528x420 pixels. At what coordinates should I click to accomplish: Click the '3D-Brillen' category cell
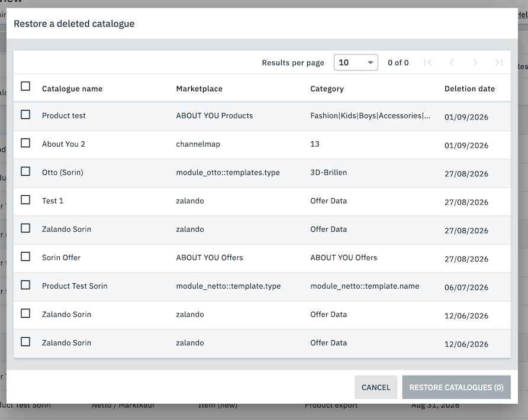329,172
